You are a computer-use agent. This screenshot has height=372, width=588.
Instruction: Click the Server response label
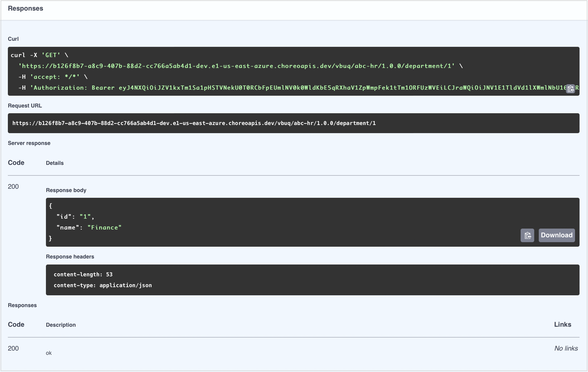[29, 143]
